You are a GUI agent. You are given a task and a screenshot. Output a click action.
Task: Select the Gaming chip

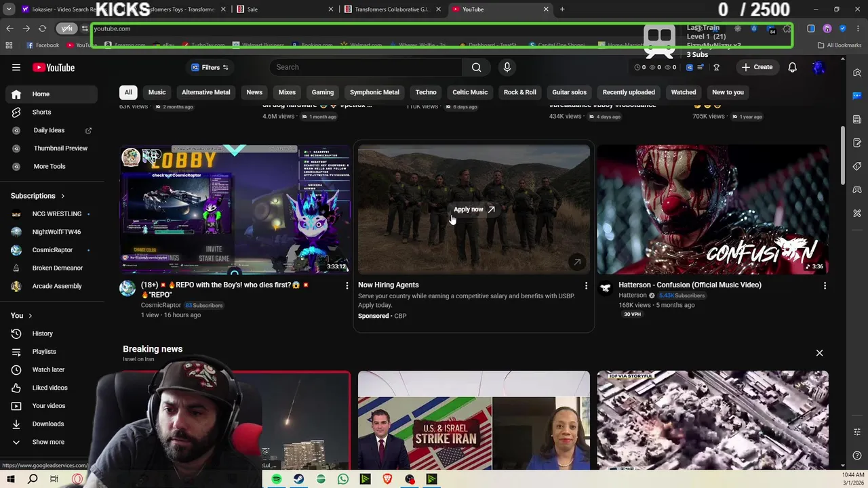pyautogui.click(x=323, y=92)
